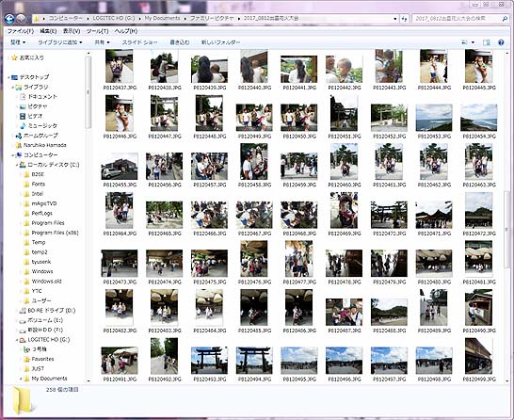Click the refresh button beside address bar
Image resolution: width=514 pixels, height=420 pixels.
coord(404,19)
